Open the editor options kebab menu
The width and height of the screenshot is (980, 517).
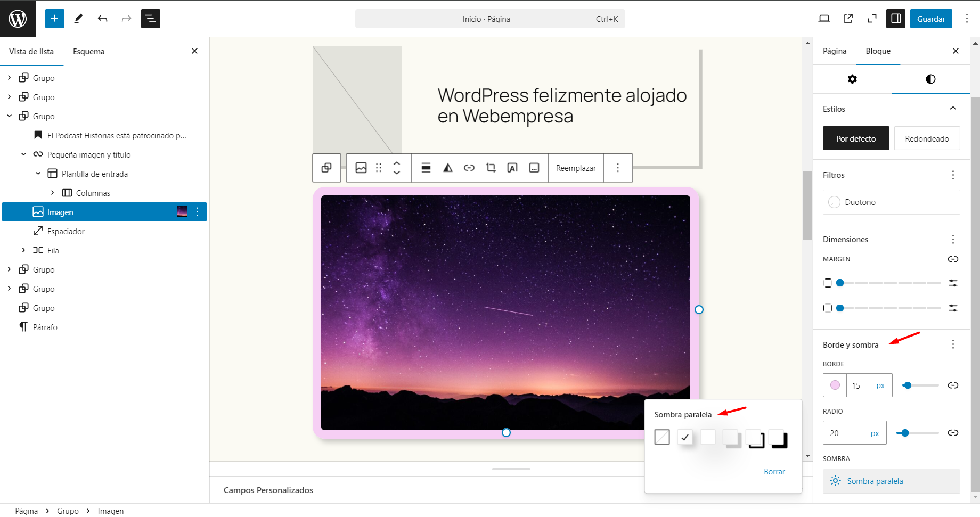click(967, 19)
